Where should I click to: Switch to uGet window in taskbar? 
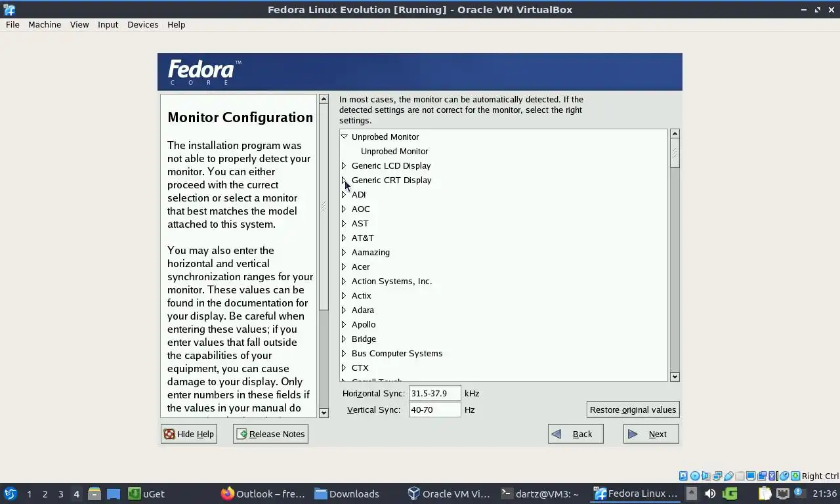(147, 493)
